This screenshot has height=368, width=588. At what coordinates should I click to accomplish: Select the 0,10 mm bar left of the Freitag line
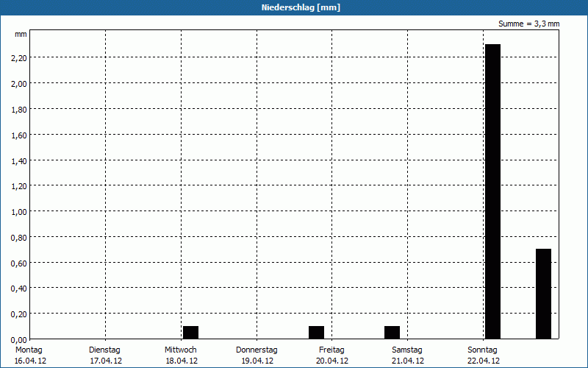[x=317, y=333]
